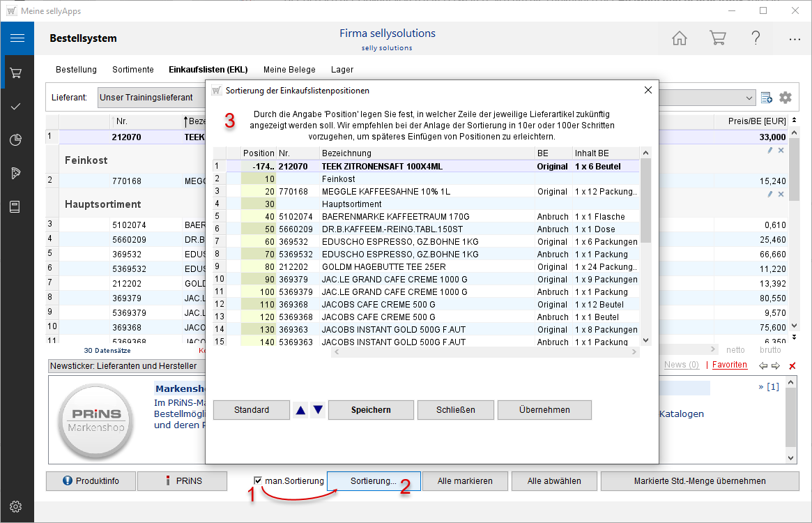The height and width of the screenshot is (523, 812).
Task: Open the Meine Belege tab
Action: tap(289, 70)
